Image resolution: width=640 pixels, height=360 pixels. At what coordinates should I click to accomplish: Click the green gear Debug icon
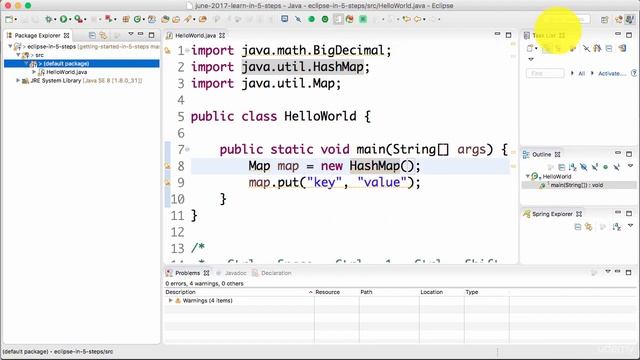pyautogui.click(x=49, y=19)
